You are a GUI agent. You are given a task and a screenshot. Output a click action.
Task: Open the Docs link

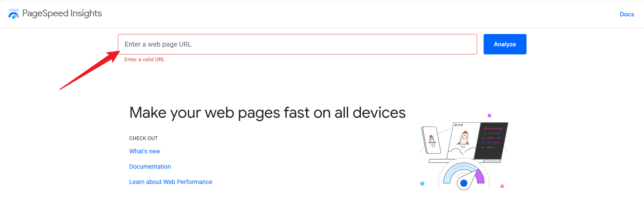tap(627, 14)
